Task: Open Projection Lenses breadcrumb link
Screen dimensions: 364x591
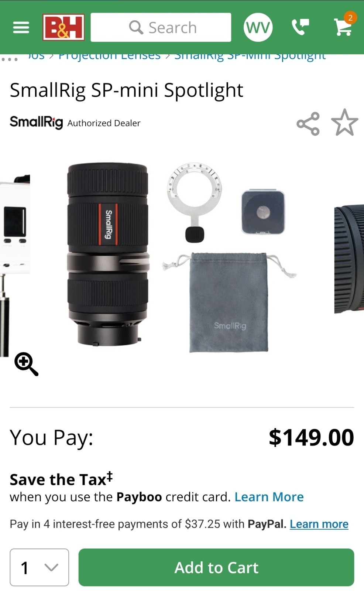Action: (109, 56)
